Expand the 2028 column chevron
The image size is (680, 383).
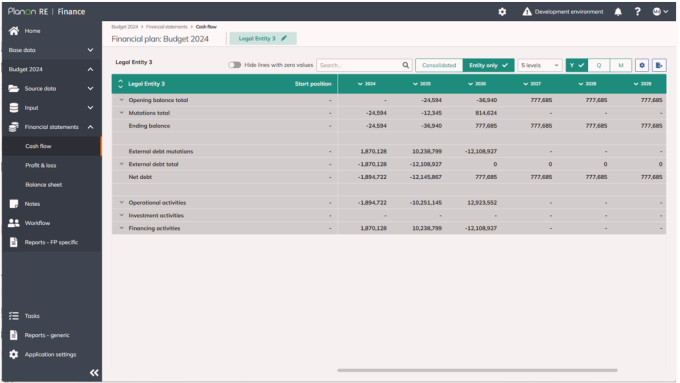[x=580, y=84]
